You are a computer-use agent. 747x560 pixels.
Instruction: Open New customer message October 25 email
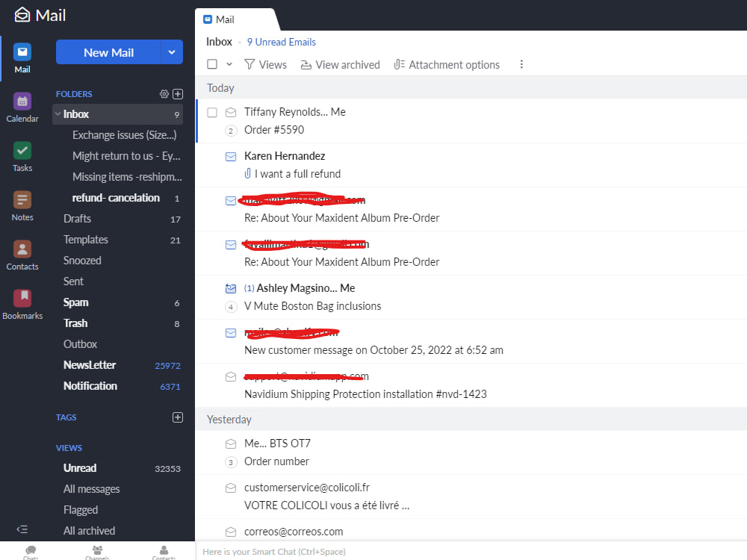[x=373, y=350]
